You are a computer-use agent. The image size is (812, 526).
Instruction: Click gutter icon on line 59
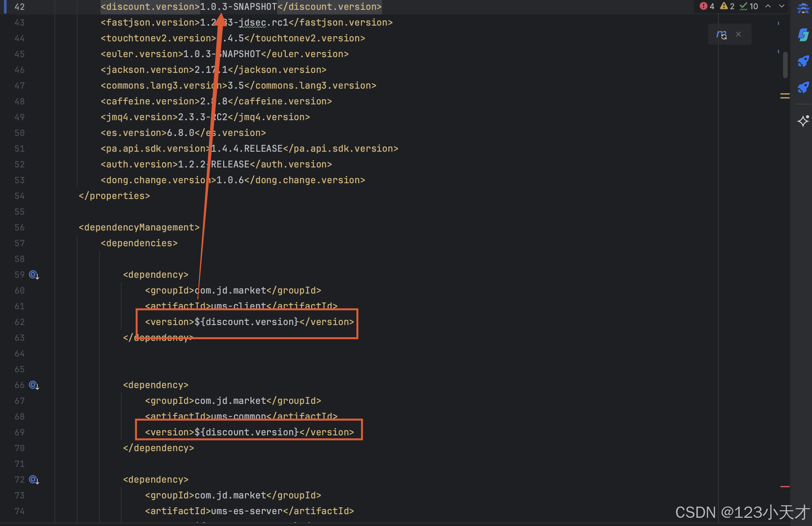(34, 275)
